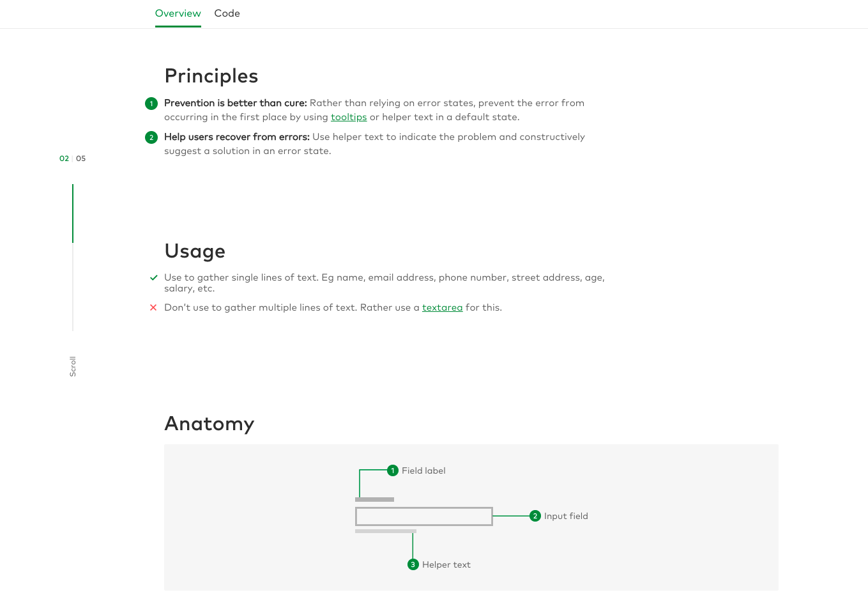Click the Input field number 2 marker
This screenshot has width=868, height=597.
(535, 516)
